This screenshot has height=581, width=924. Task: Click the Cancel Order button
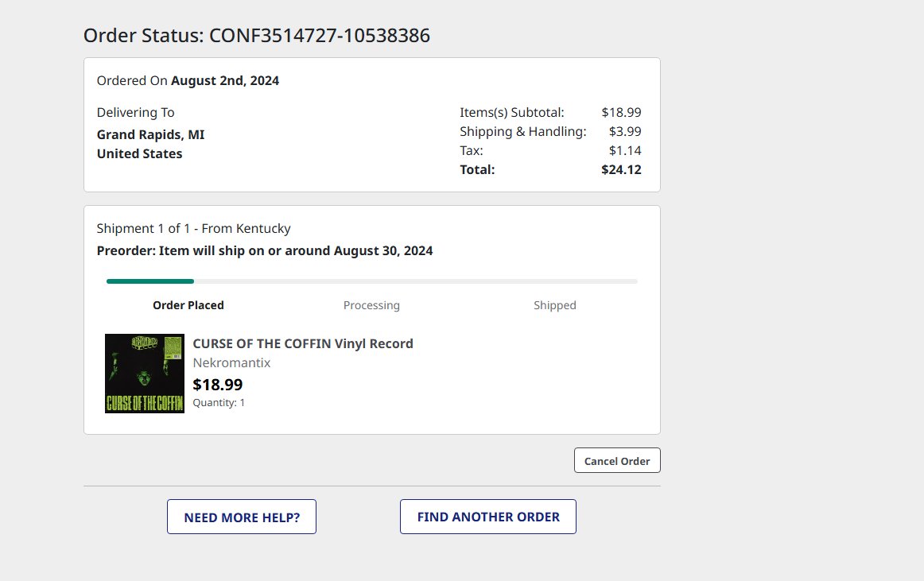tap(617, 460)
